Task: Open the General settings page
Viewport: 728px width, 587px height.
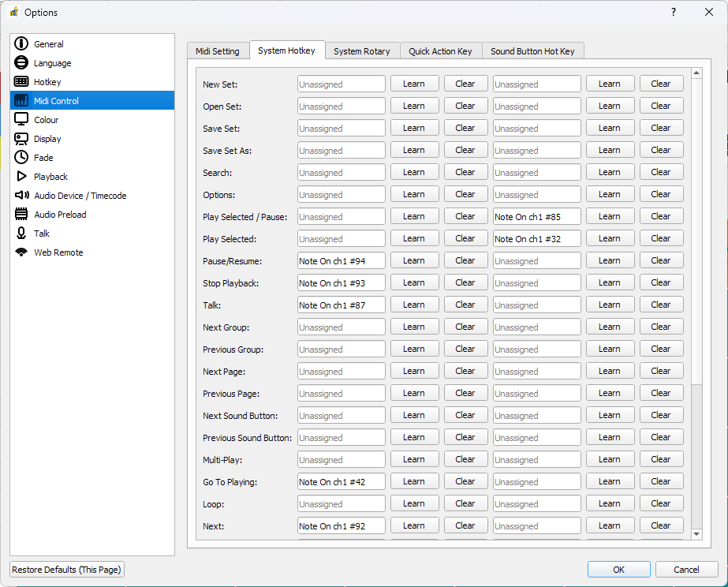Action: pos(47,43)
